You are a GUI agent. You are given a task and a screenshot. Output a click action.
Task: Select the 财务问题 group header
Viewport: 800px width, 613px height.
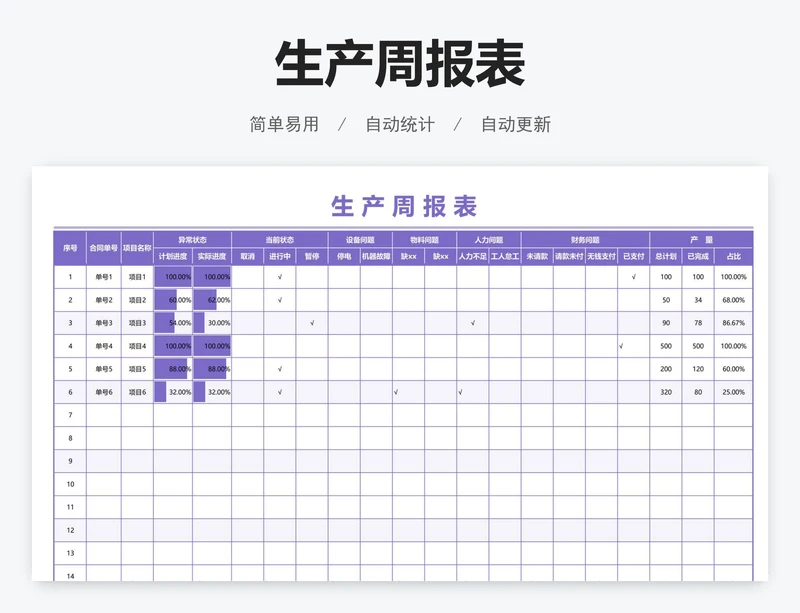click(x=585, y=239)
